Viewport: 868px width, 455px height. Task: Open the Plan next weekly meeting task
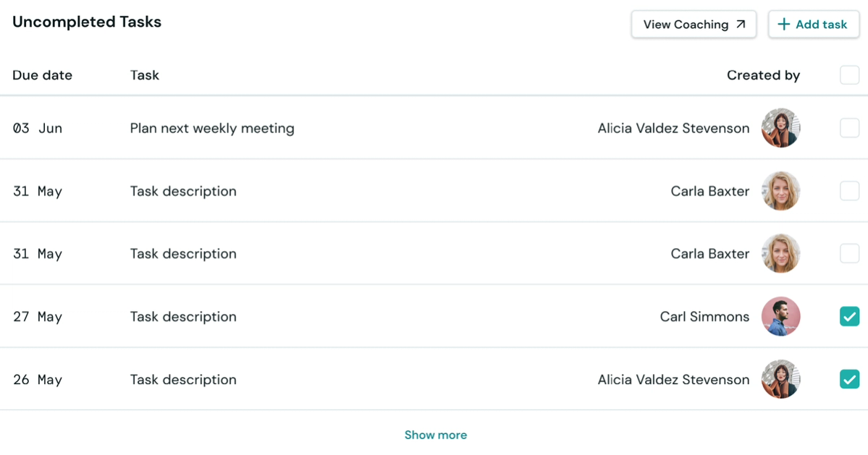212,128
